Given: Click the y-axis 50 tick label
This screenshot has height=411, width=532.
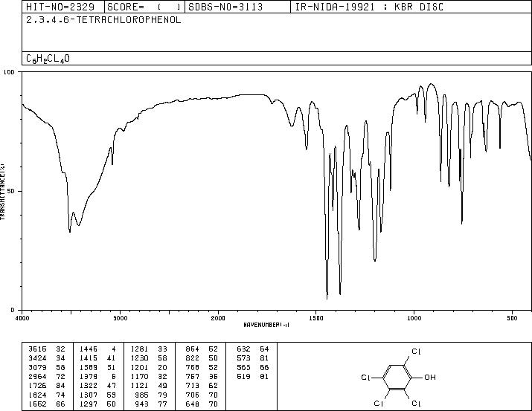Looking at the screenshot, I should coord(11,191).
